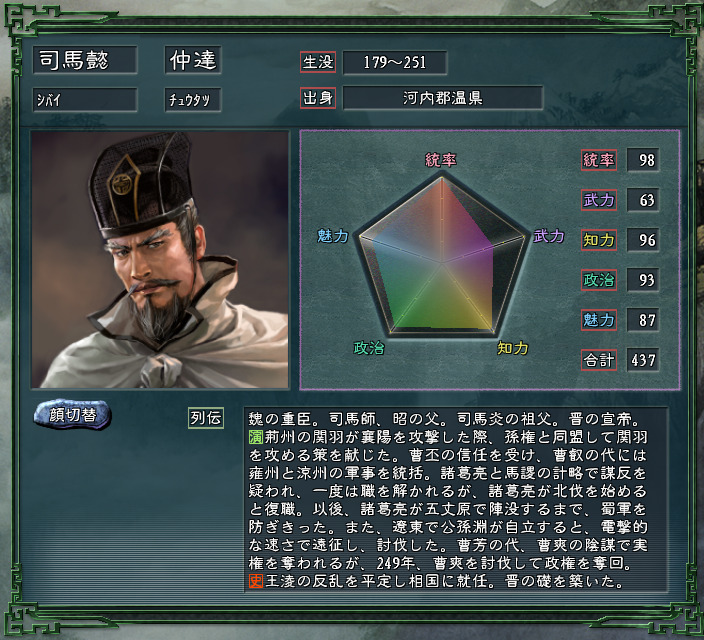Viewport: 704px width, 640px height.
Task: Click the birthplace field 河内郡温県
Action: pos(443,97)
